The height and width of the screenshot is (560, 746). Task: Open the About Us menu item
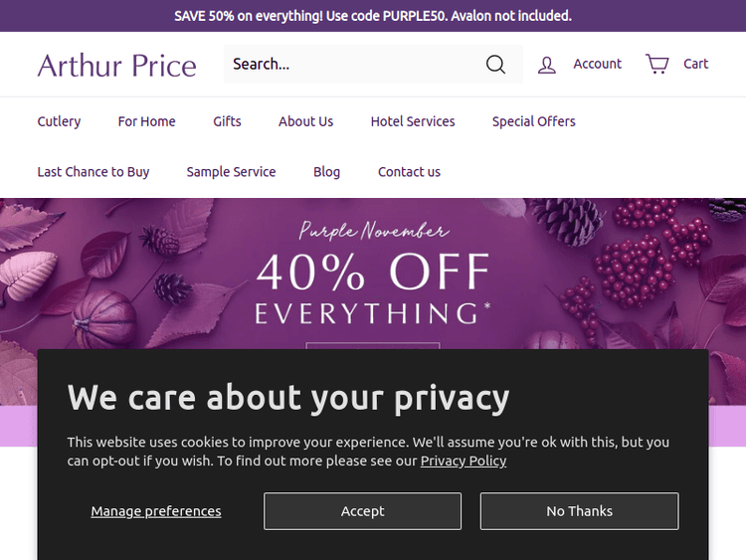click(x=305, y=121)
